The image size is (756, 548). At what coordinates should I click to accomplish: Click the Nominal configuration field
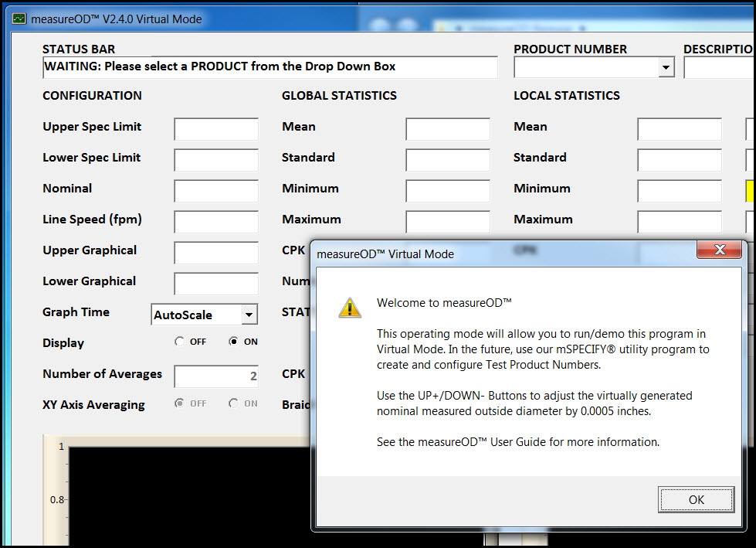(x=216, y=191)
